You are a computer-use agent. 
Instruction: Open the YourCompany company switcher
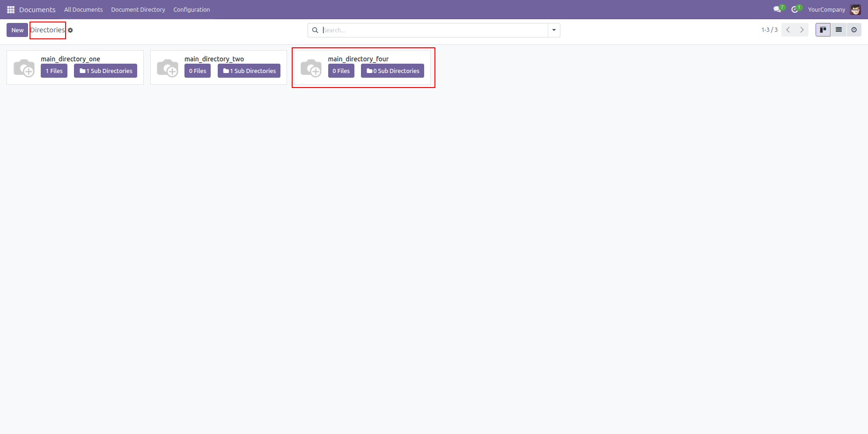tap(826, 9)
